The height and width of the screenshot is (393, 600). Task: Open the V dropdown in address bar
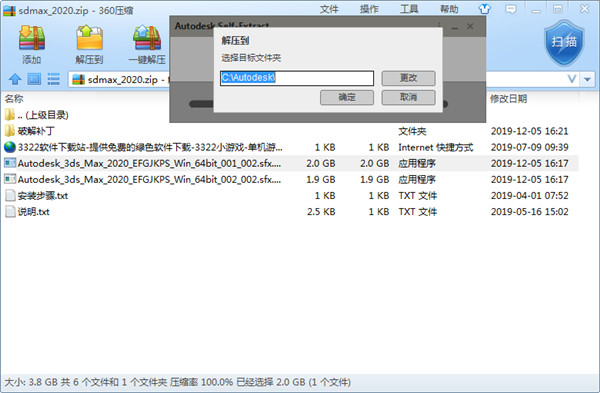(572, 79)
